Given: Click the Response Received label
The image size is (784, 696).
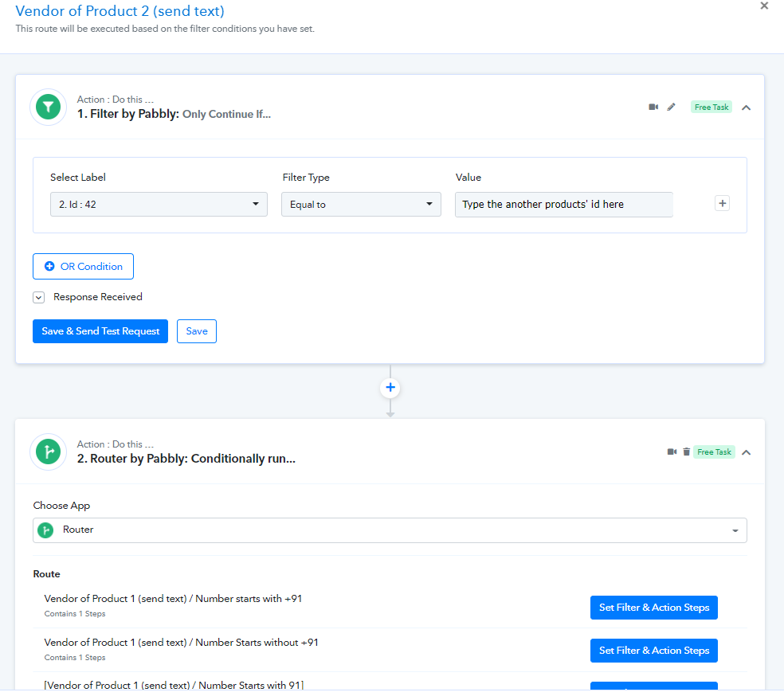Looking at the screenshot, I should pos(97,297).
